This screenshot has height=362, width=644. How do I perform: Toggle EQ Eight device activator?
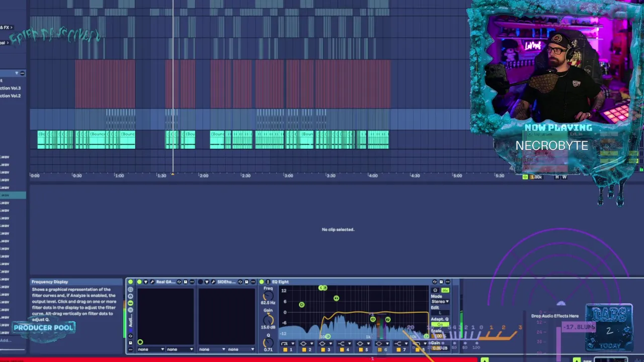coord(262,282)
